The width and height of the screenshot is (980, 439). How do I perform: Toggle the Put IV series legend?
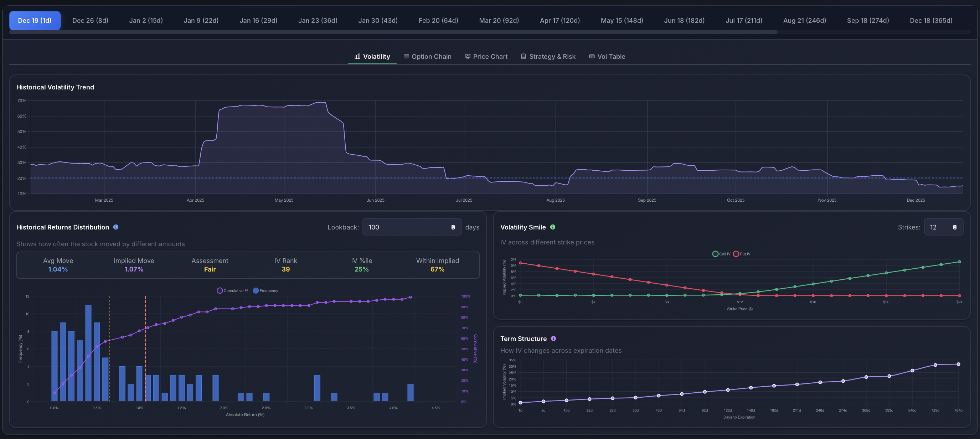coord(741,254)
